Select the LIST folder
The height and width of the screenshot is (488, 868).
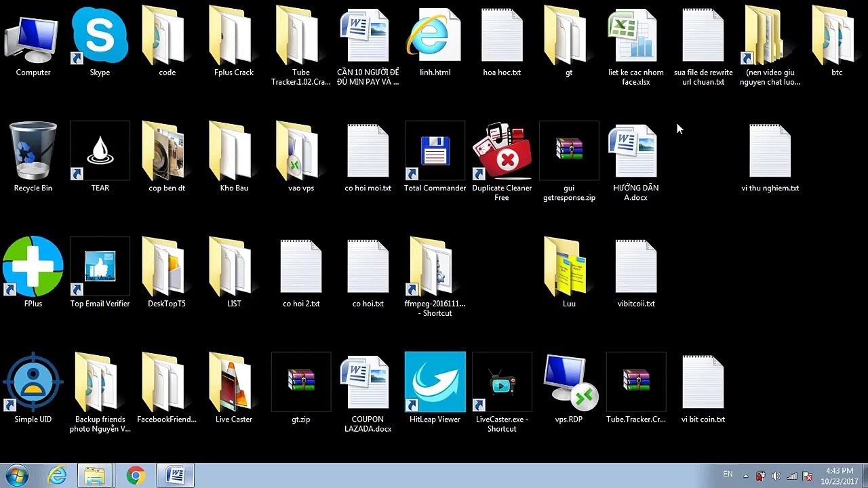[234, 273]
